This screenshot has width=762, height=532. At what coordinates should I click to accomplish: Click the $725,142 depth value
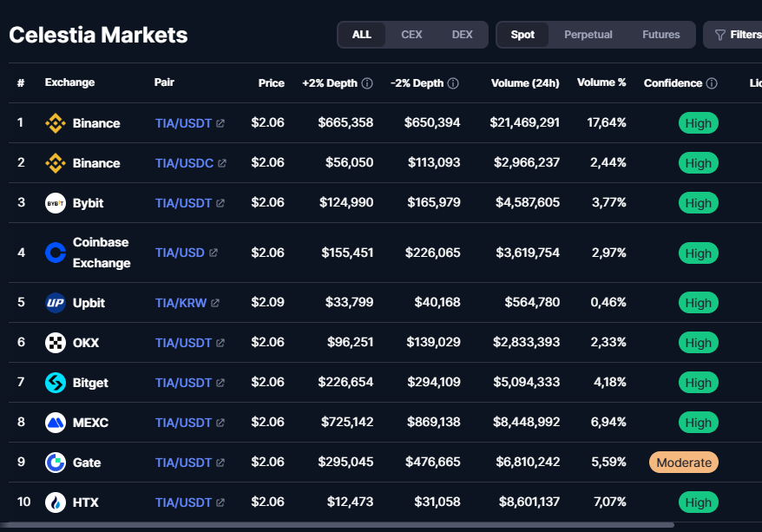pos(347,422)
